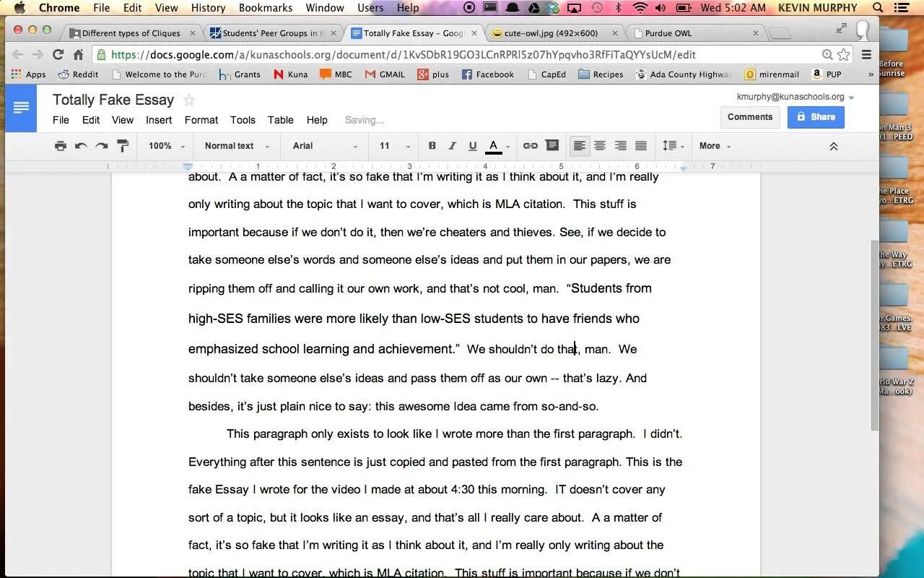Show more bookmarks with the double arrow
Image resolution: width=924 pixels, height=578 pixels.
[x=871, y=74]
